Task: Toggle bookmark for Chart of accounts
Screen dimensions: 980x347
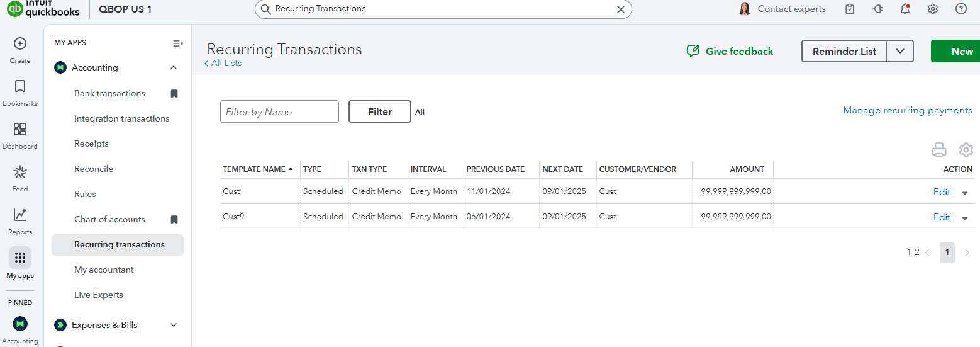Action: click(x=174, y=220)
